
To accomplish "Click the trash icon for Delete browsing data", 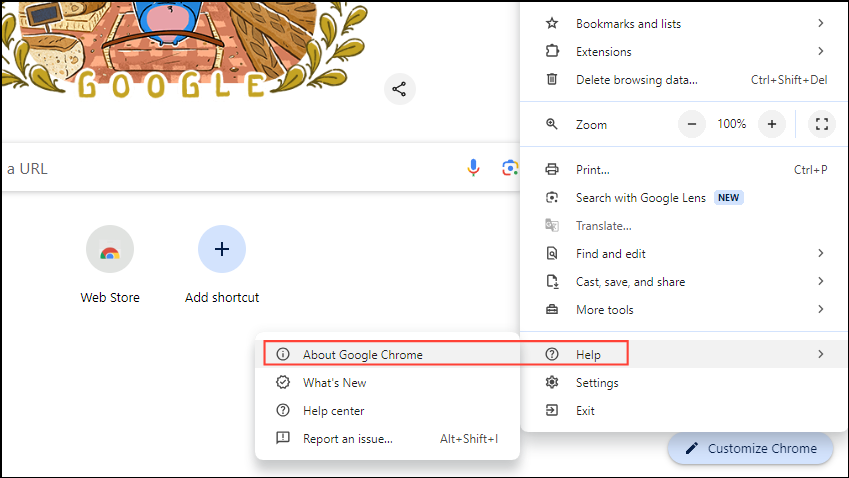I will pos(552,80).
